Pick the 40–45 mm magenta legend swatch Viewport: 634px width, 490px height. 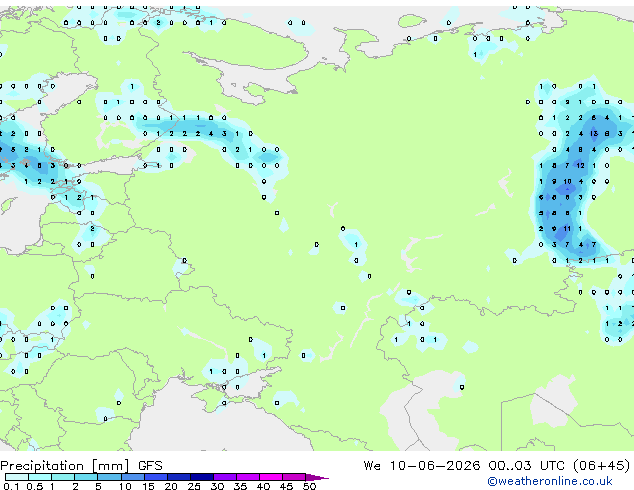pos(271,477)
